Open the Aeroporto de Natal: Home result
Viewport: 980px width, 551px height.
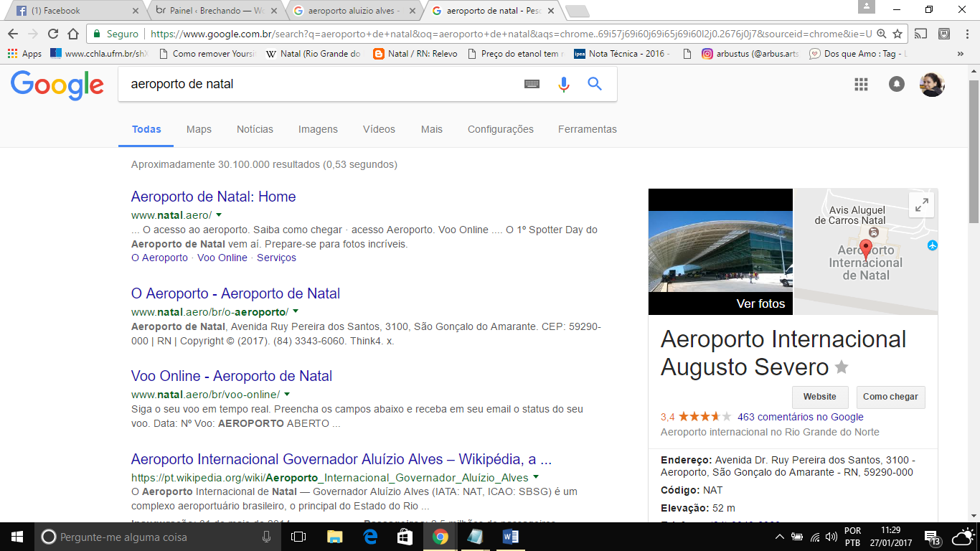(x=213, y=197)
